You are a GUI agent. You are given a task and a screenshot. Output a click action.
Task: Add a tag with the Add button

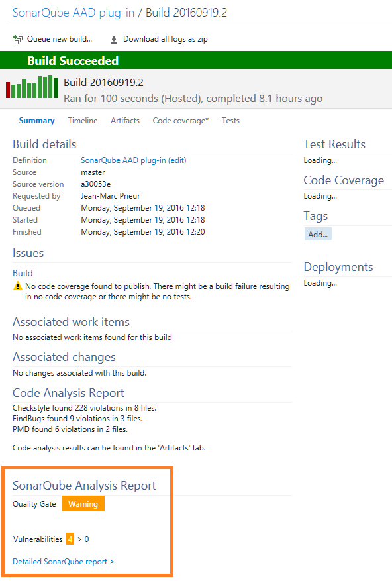(318, 234)
